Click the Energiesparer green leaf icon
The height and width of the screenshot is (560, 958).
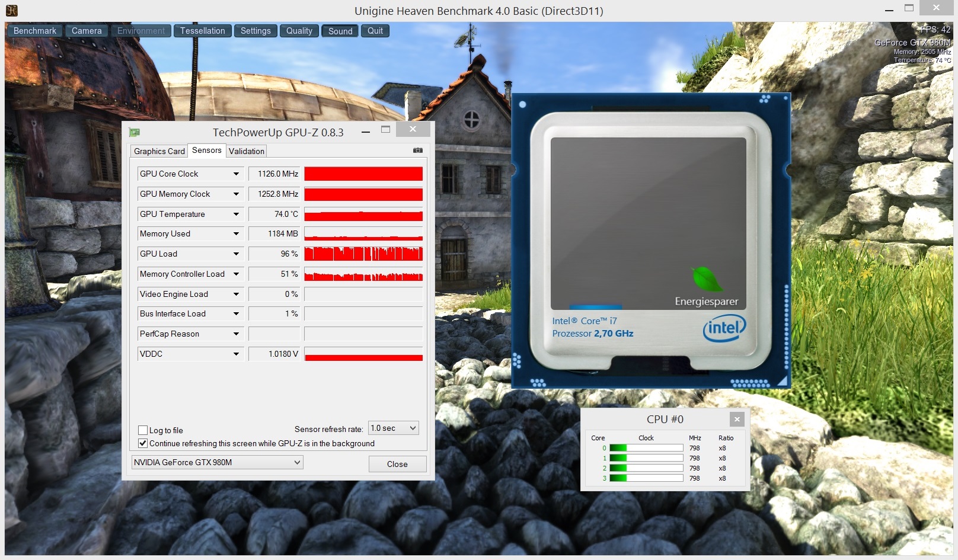707,279
